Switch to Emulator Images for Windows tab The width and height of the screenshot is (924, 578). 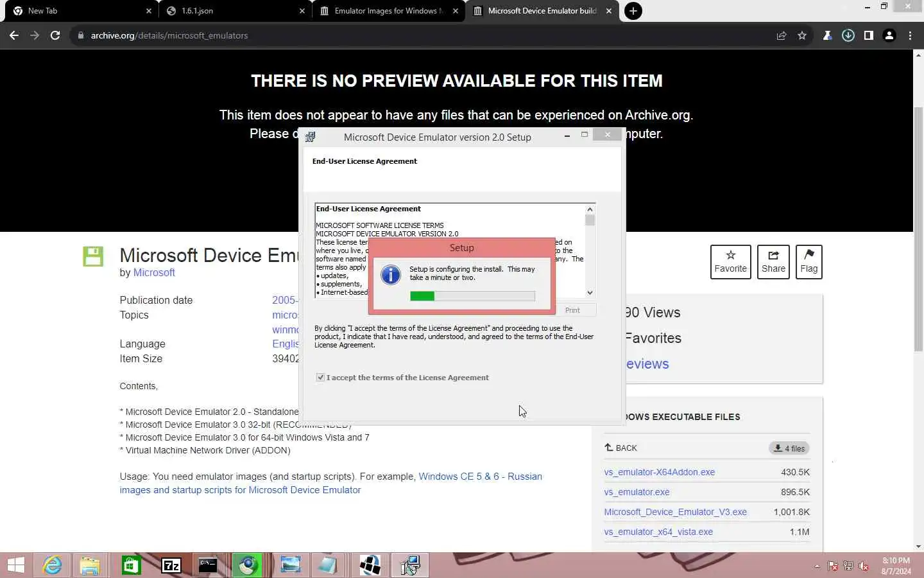point(389,11)
